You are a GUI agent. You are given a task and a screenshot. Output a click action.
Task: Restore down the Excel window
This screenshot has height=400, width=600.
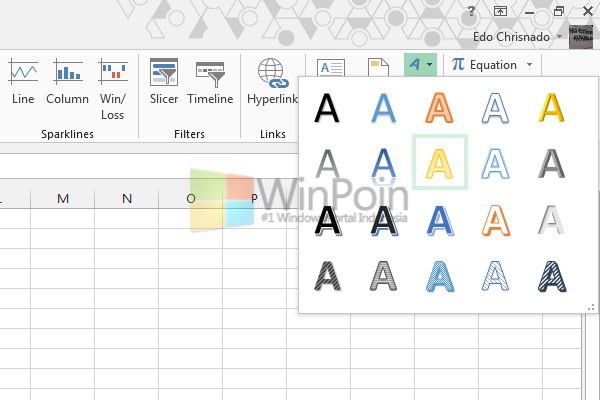pyautogui.click(x=559, y=11)
